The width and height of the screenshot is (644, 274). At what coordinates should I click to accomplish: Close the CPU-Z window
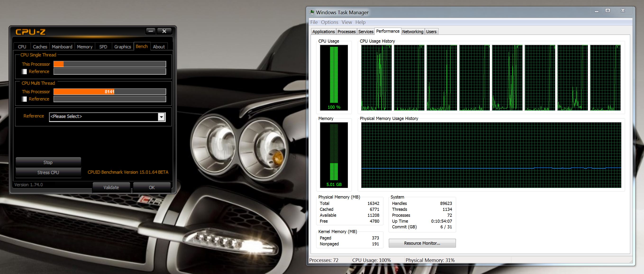coord(164,31)
